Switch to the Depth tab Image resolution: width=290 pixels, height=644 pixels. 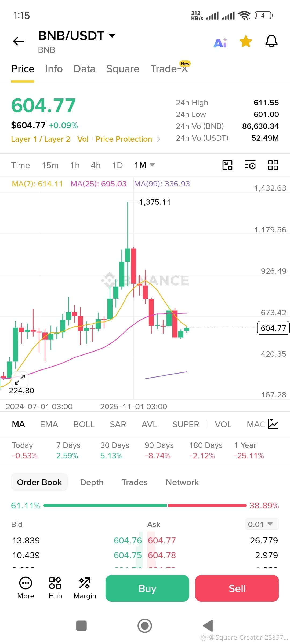click(x=92, y=482)
